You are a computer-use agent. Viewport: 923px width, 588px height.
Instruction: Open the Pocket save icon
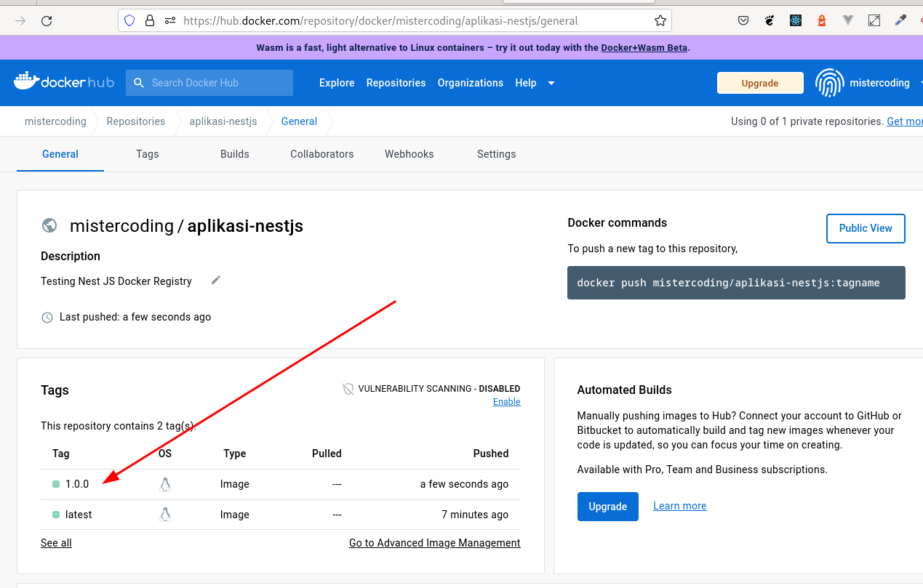(x=743, y=21)
